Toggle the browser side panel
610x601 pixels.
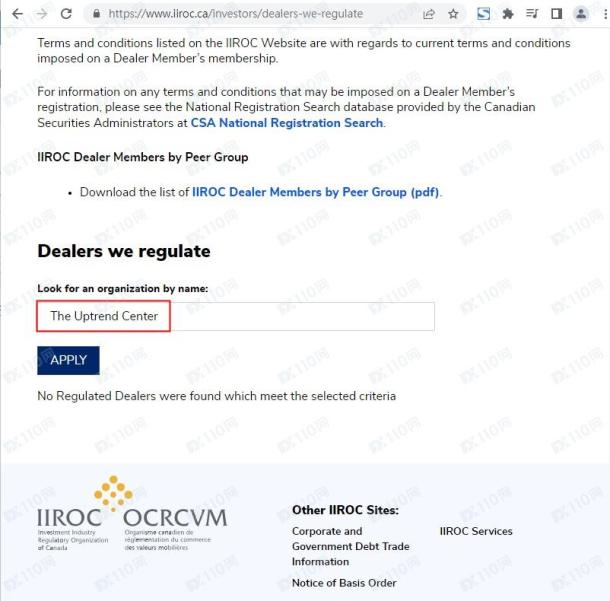(557, 14)
